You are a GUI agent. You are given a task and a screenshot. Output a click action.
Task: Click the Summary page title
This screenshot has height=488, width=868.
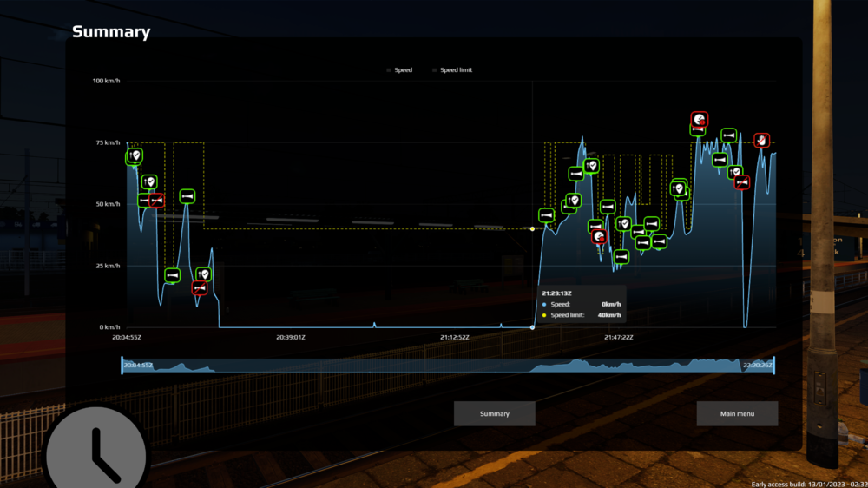click(111, 31)
